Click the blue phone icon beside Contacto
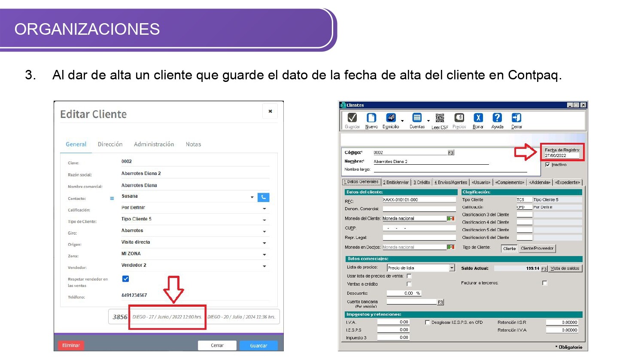644x362 pixels. point(263,197)
